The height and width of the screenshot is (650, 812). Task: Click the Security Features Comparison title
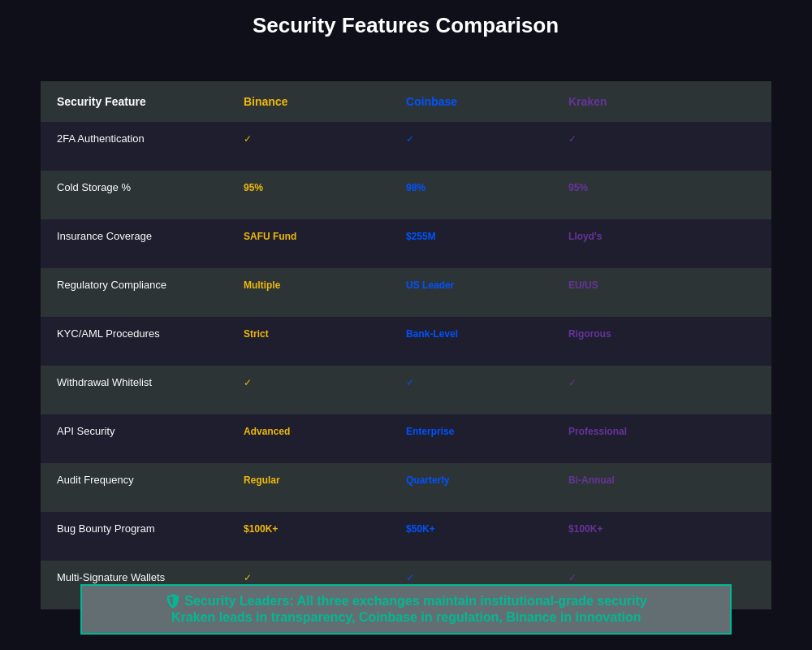tap(405, 26)
